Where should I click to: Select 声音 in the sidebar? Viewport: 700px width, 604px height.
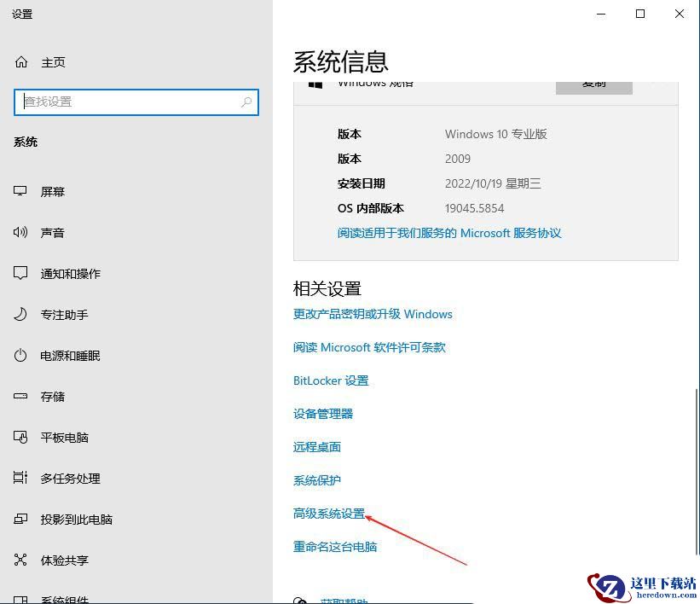[53, 233]
